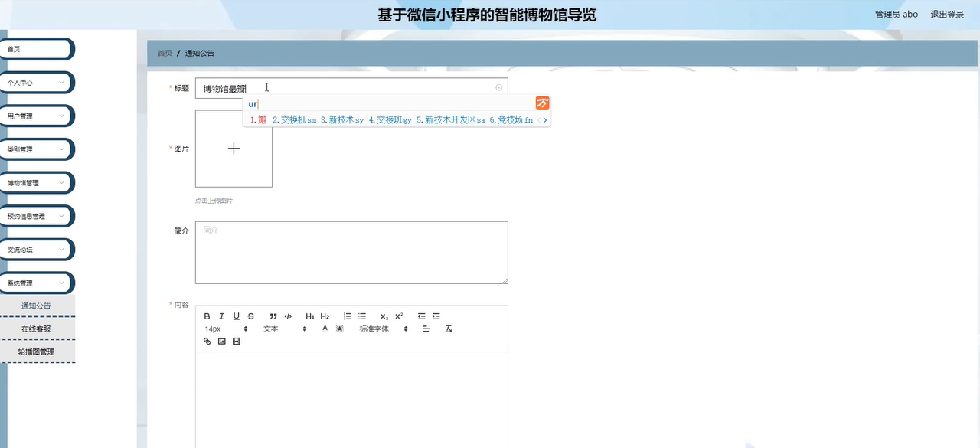Clear text formatting in the editor
The width and height of the screenshot is (980, 448).
click(449, 329)
